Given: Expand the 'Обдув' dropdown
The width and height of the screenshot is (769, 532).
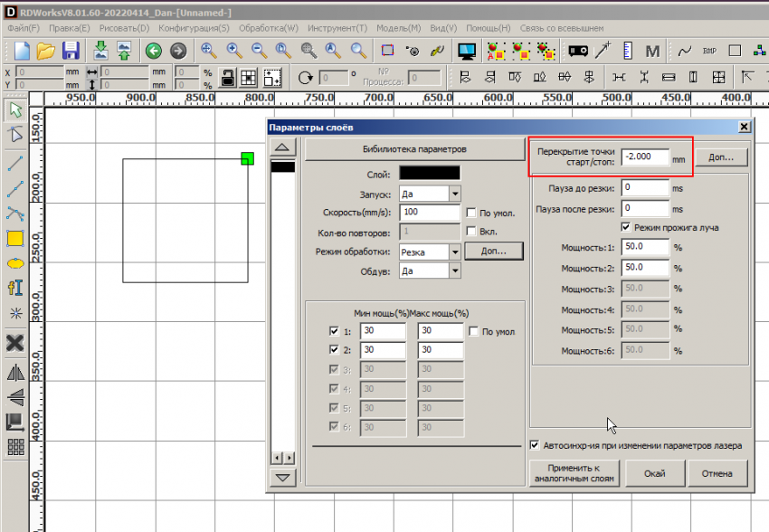Looking at the screenshot, I should click(454, 271).
